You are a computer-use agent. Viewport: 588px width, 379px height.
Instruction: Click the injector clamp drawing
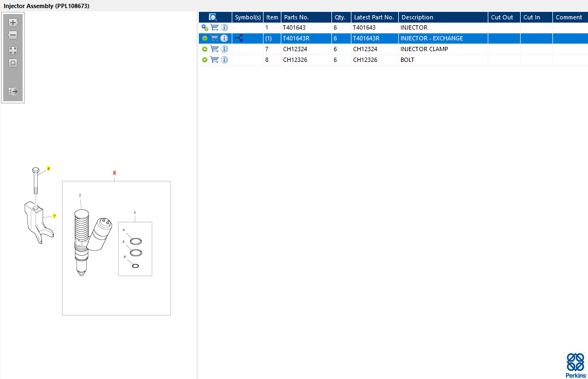coord(38,223)
